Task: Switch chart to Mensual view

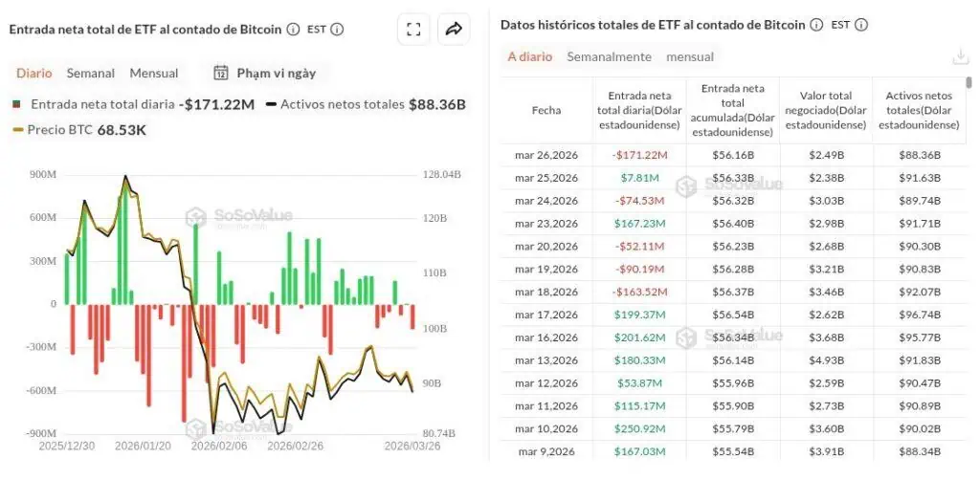Action: click(x=154, y=73)
